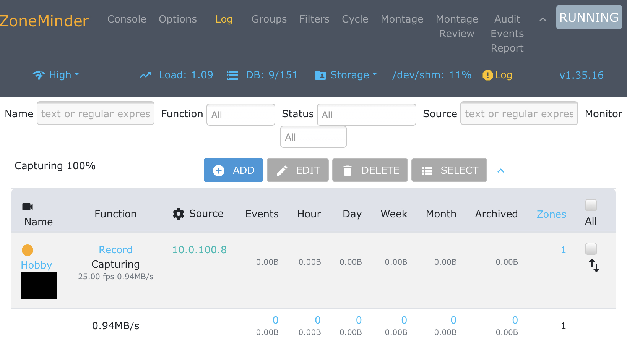This screenshot has width=627, height=364.
Task: Click the ZoneMinder logo link
Action: tap(44, 21)
